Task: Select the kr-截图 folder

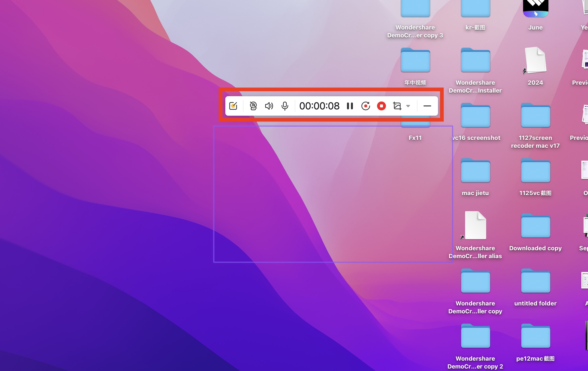Action: pos(475,9)
